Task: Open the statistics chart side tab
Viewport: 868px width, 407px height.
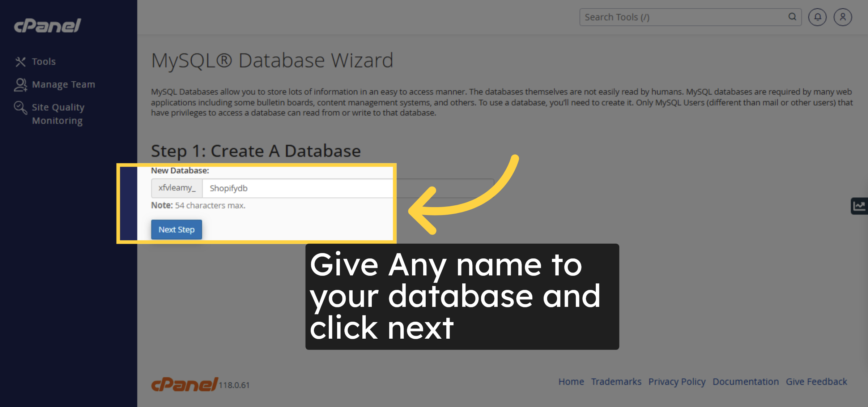Action: (859, 206)
